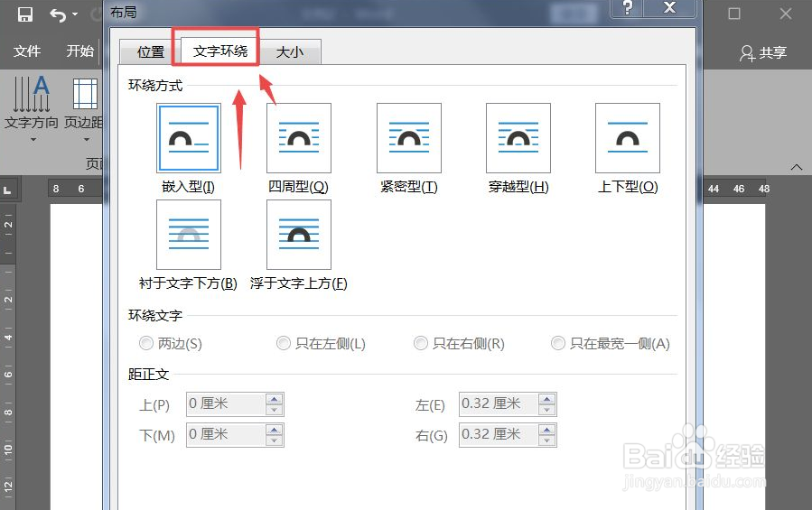The image size is (812, 510).
Task: Expand the 页边距 dropdown arrow
Action: (x=87, y=140)
